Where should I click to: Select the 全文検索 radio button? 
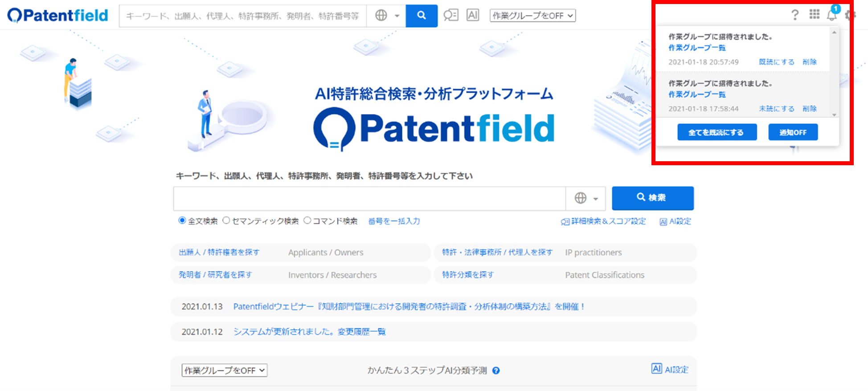tap(182, 220)
